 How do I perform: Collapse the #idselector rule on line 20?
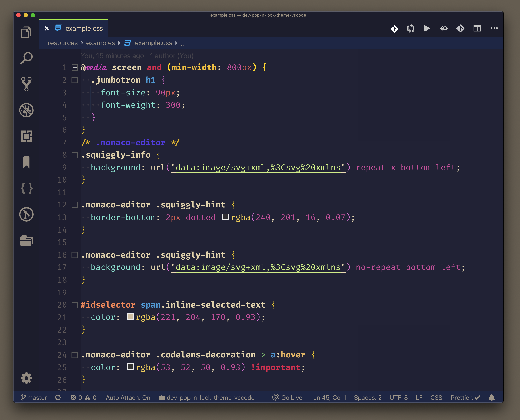75,305
